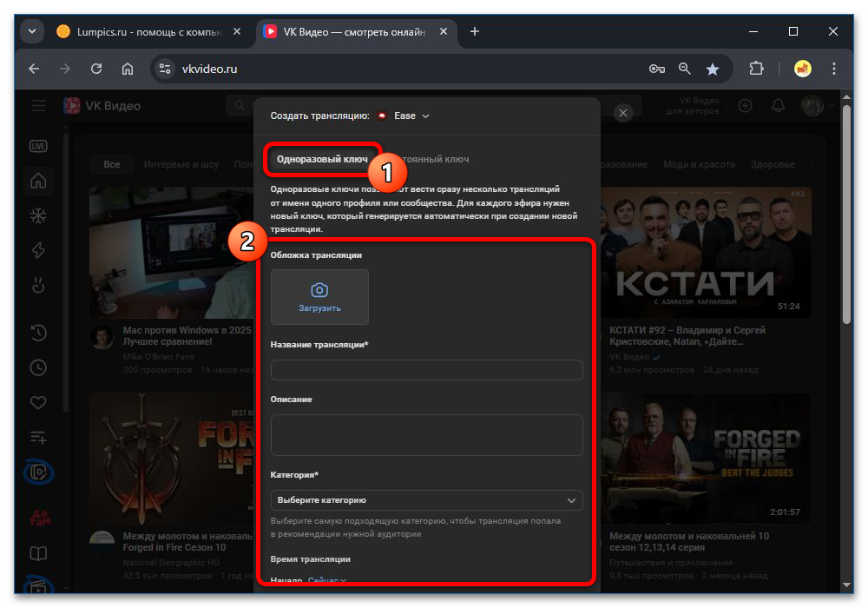Open the Chrome profile avatar

click(x=803, y=69)
